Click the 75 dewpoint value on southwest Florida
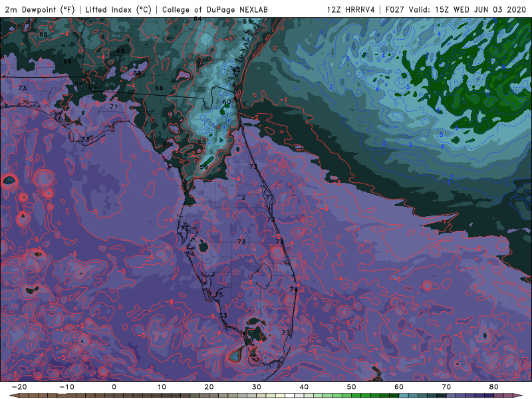This screenshot has width=532, height=399. (x=219, y=294)
